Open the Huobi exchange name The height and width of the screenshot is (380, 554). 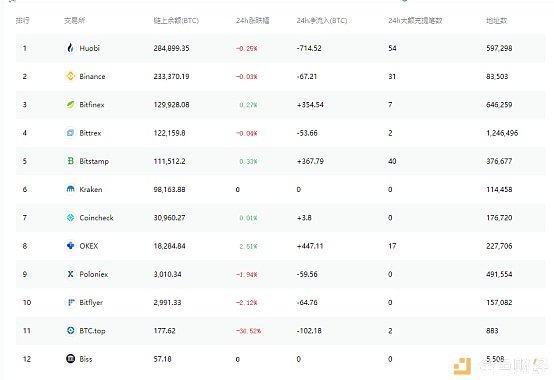click(89, 48)
